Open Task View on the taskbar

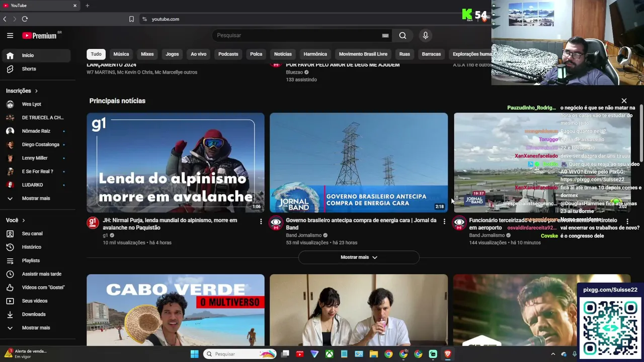(285, 354)
